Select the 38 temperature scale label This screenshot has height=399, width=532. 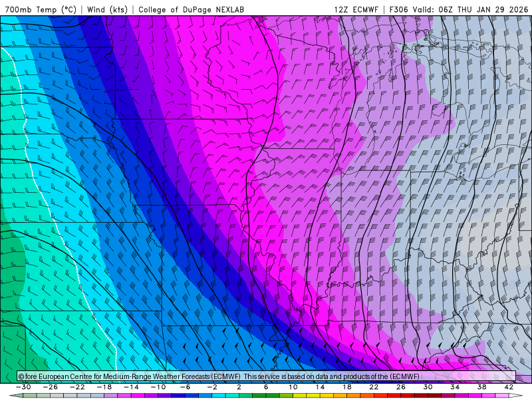[x=481, y=387]
